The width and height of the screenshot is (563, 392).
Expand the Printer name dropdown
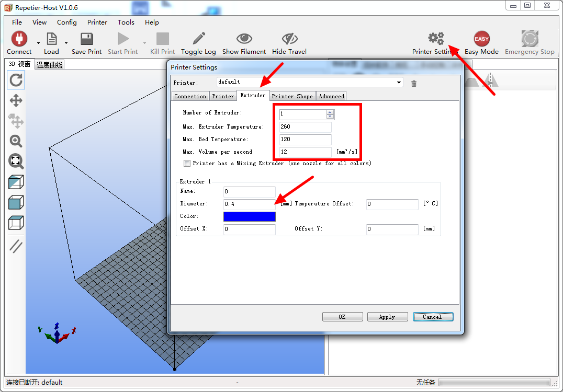click(x=399, y=83)
